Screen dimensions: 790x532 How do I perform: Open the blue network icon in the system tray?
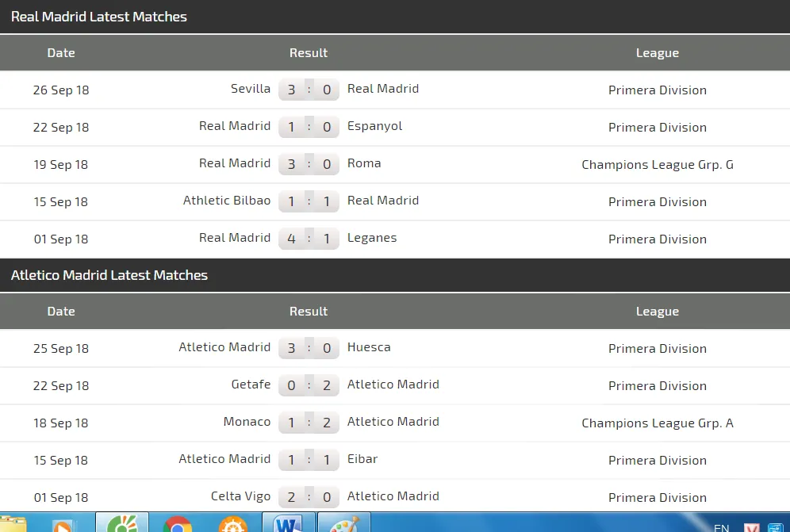click(x=777, y=526)
